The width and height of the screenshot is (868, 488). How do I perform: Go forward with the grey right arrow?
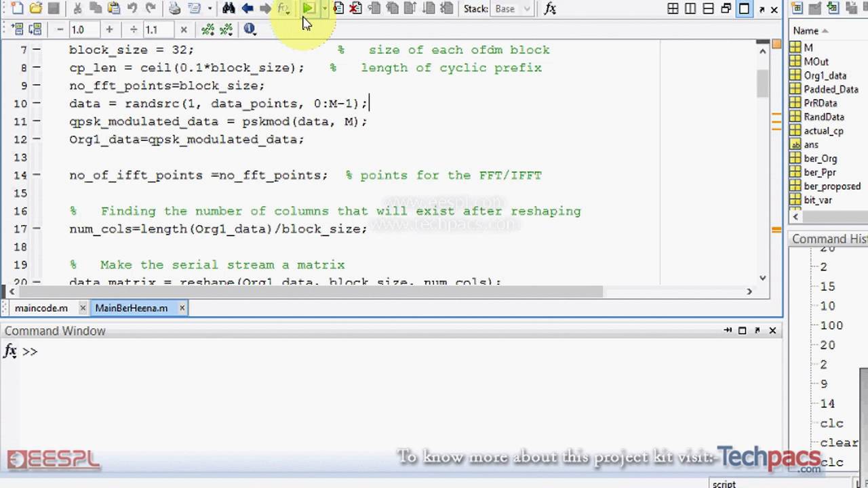coord(265,9)
